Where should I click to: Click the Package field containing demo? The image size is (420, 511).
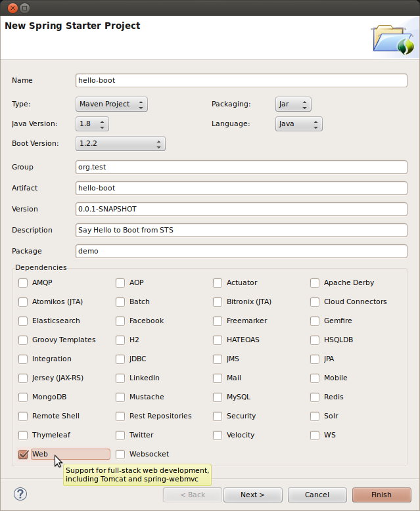(241, 252)
